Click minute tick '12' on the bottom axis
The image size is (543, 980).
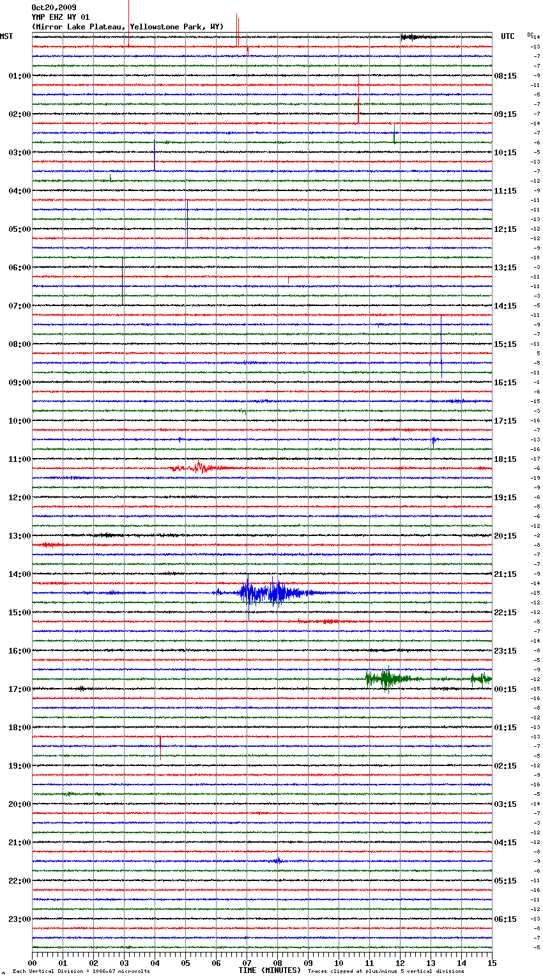pyautogui.click(x=400, y=963)
